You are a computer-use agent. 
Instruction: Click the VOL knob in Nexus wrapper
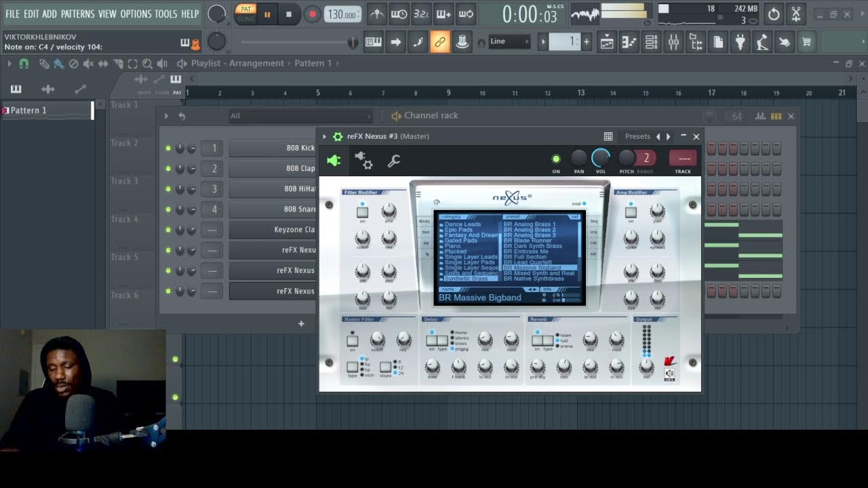point(601,158)
